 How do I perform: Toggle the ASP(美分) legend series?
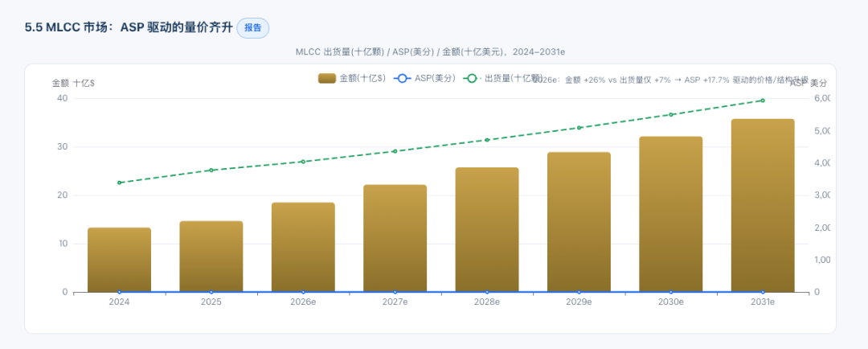click(425, 79)
